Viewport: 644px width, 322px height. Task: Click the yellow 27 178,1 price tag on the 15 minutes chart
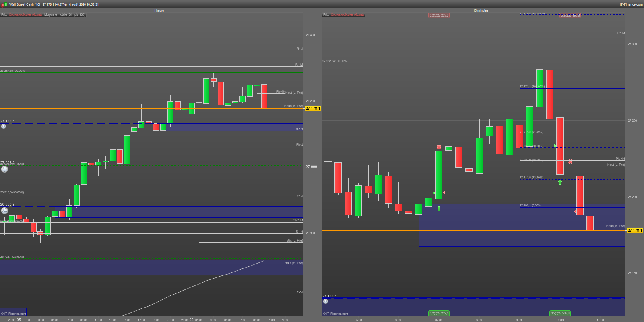[635, 231]
